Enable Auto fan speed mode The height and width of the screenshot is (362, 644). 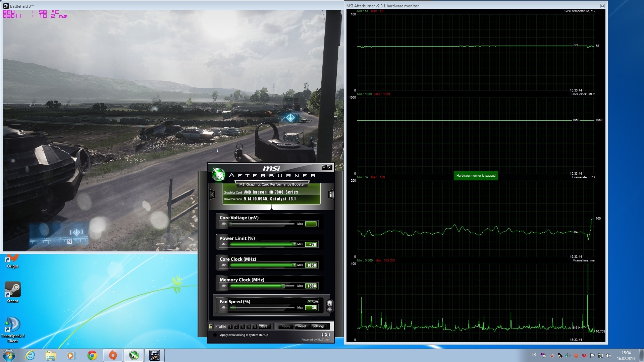pyautogui.click(x=313, y=301)
